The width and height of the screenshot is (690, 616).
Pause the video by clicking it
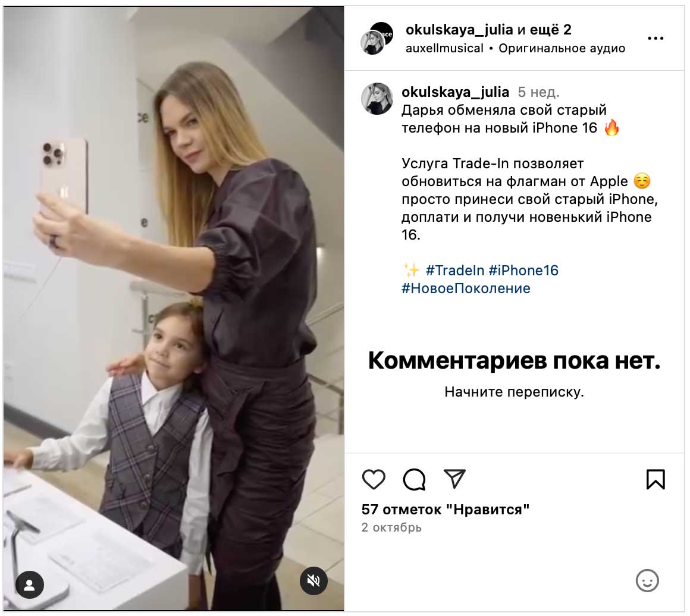[x=173, y=308]
